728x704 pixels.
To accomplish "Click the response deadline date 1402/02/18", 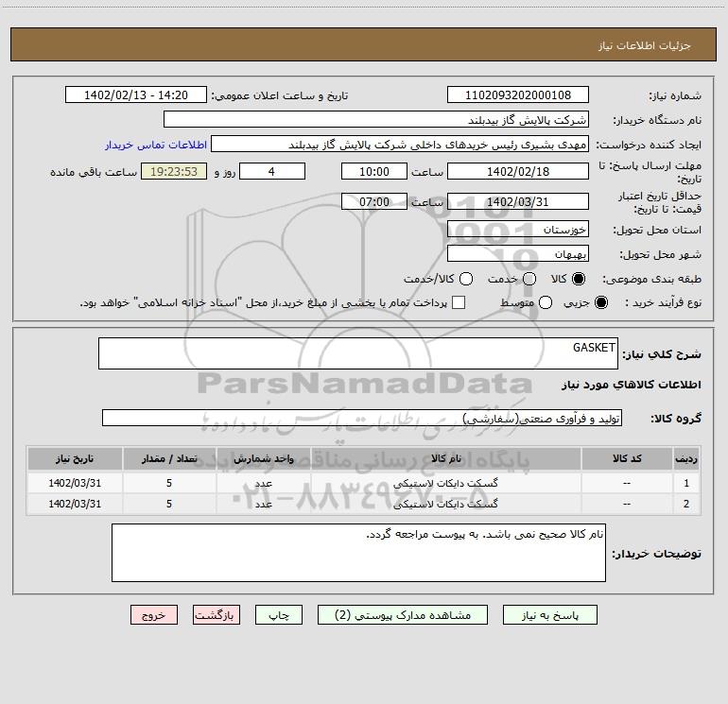I will point(518,171).
